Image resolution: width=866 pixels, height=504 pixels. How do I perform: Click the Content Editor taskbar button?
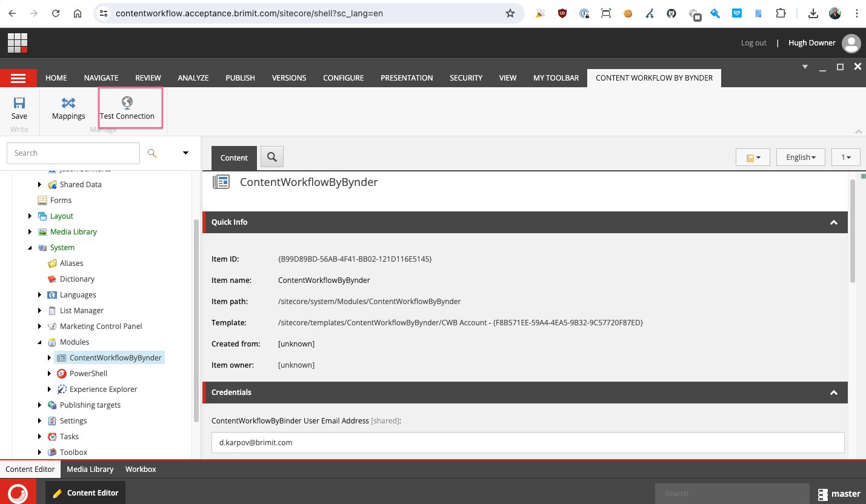click(x=86, y=493)
